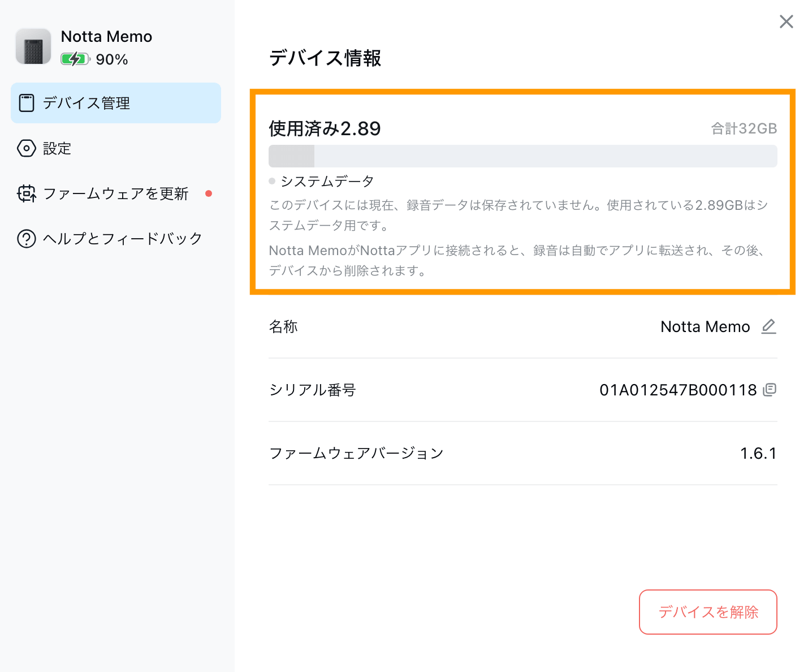Click the ファームウェアバージョン row label
808x672 pixels.
point(356,453)
